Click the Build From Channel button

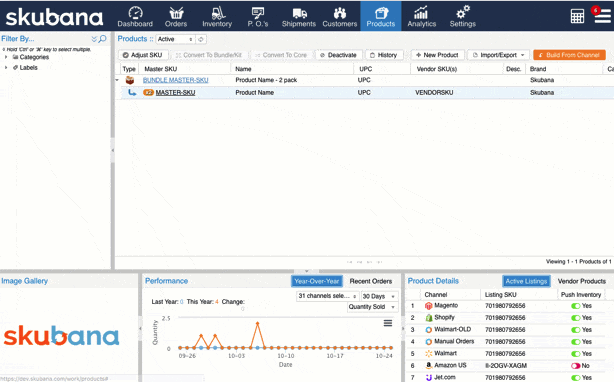coord(569,55)
